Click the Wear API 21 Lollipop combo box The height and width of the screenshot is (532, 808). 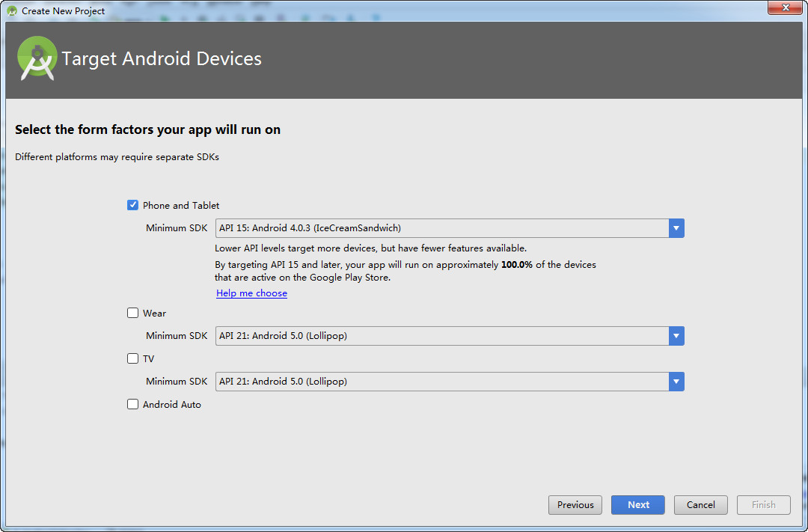coord(450,336)
